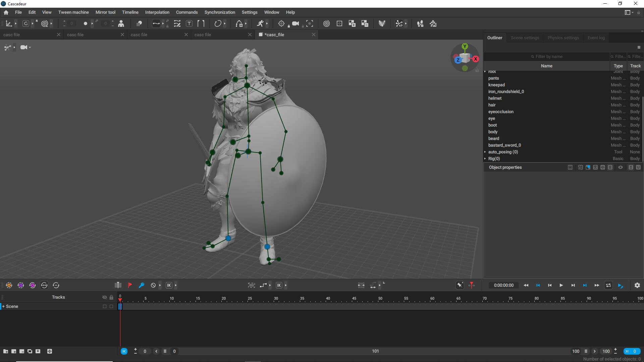This screenshot has width=644, height=362.
Task: Click the blue key icon above timeline
Action: pos(141,285)
